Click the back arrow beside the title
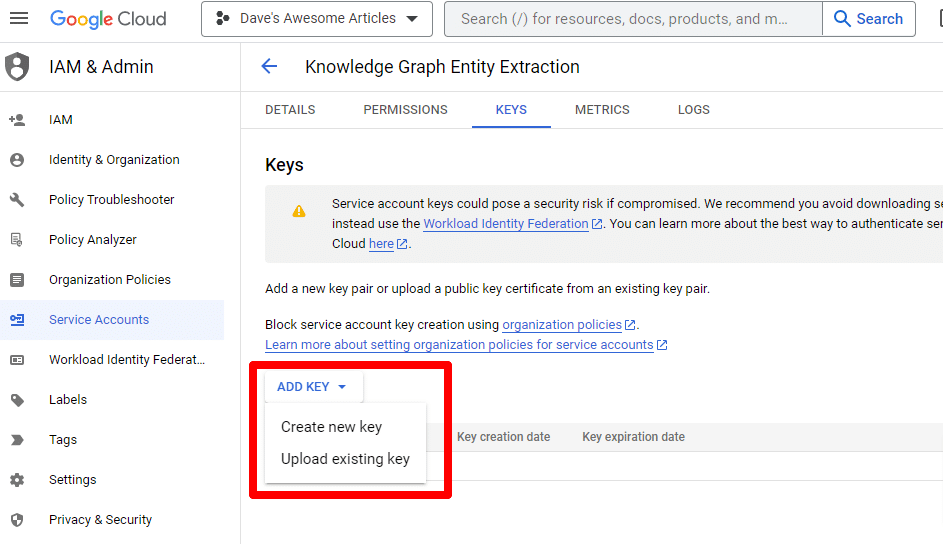This screenshot has height=544, width=943. [x=269, y=67]
